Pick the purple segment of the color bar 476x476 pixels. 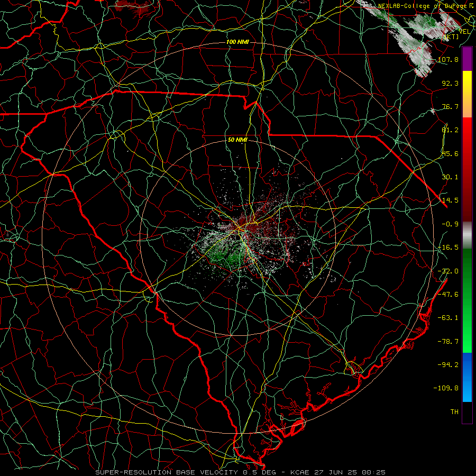467,59
